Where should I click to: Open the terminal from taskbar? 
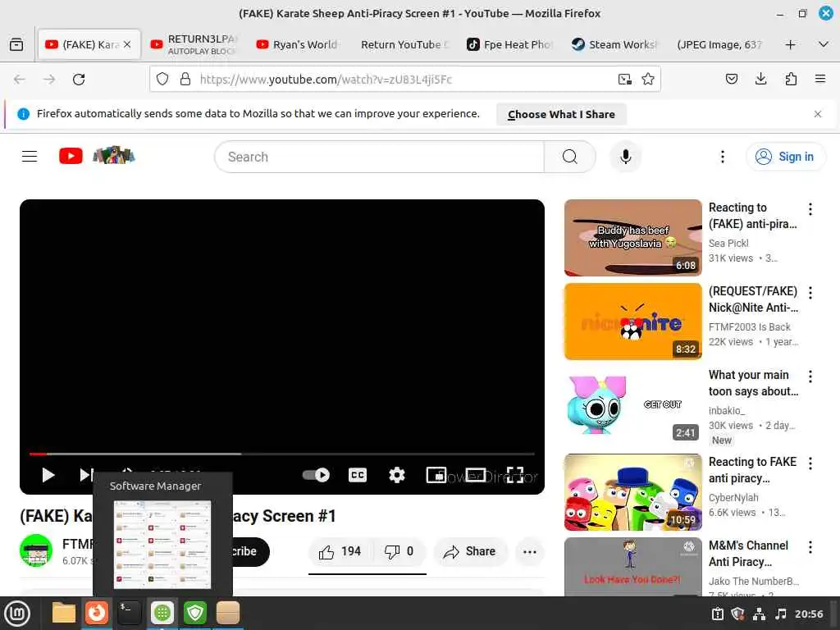(129, 613)
